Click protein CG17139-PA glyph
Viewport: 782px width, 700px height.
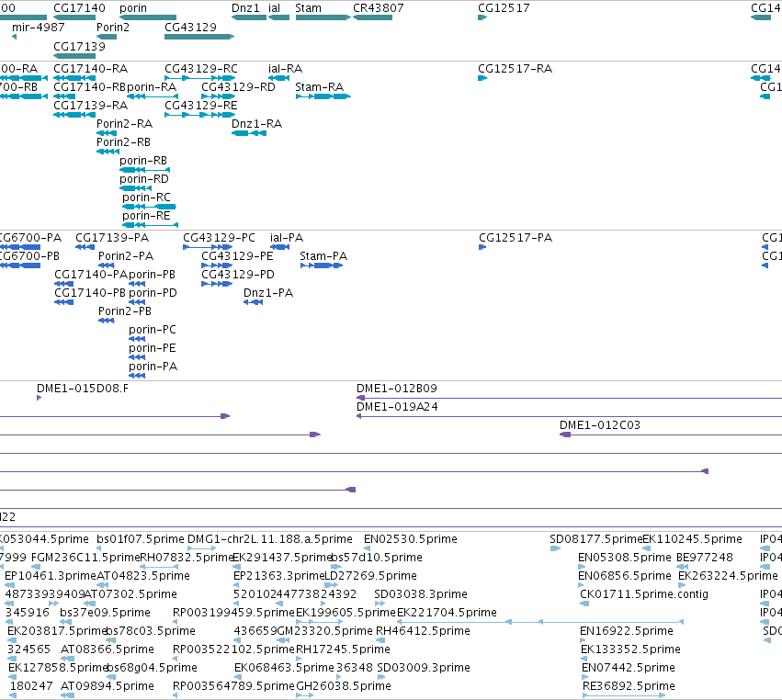click(85, 247)
